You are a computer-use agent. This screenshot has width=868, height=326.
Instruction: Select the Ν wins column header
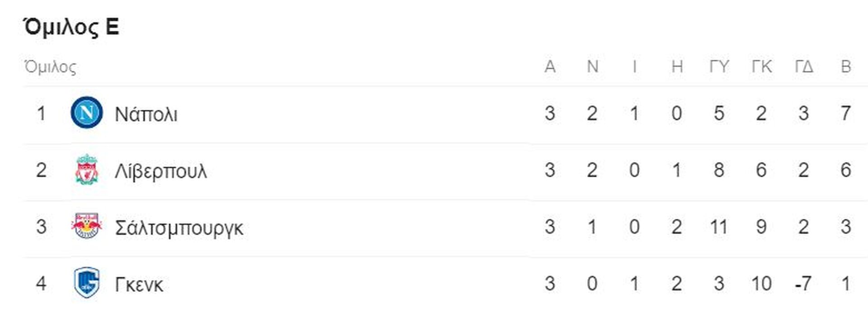tap(592, 67)
